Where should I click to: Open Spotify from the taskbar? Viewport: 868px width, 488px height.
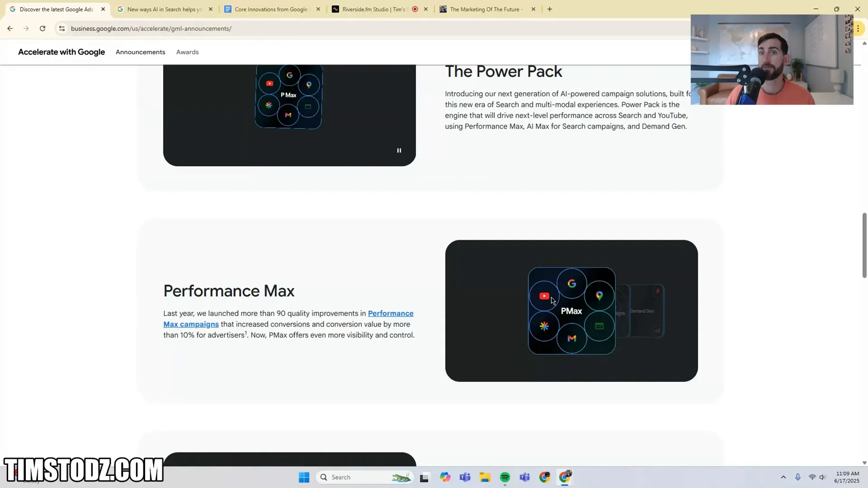pos(505,477)
